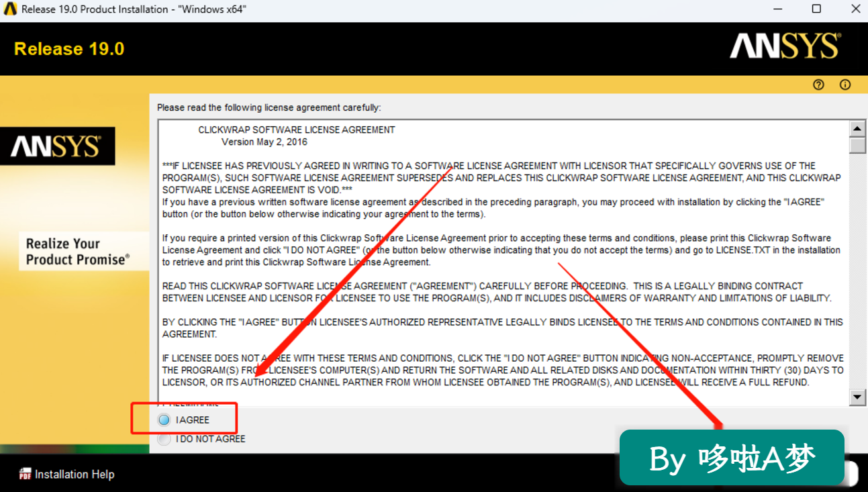The image size is (868, 492).
Task: Click the license scrollbar down arrow
Action: click(x=857, y=397)
